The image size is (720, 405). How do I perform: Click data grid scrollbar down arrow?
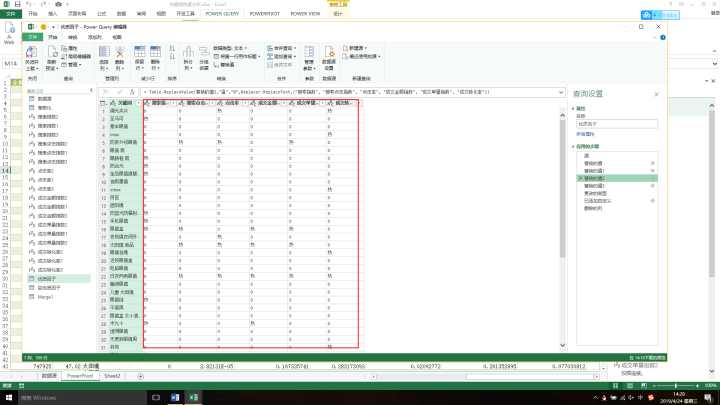coord(562,345)
